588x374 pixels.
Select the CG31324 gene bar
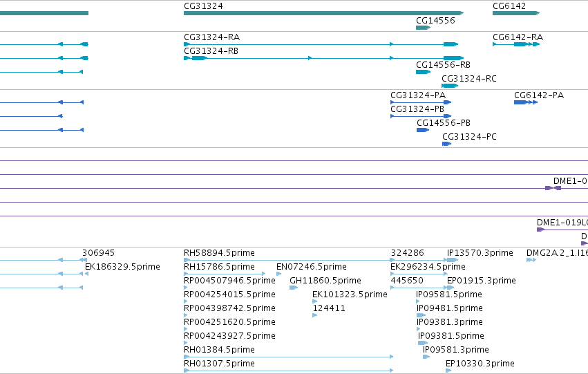click(x=323, y=13)
